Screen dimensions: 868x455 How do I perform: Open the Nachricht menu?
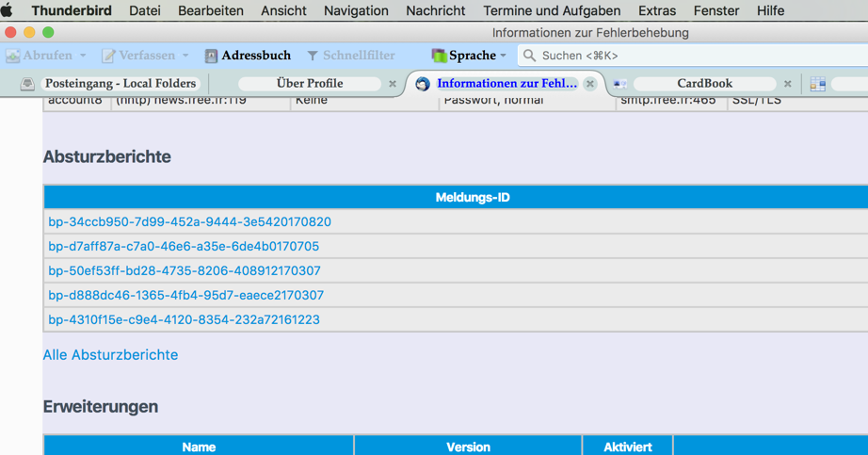[436, 10]
